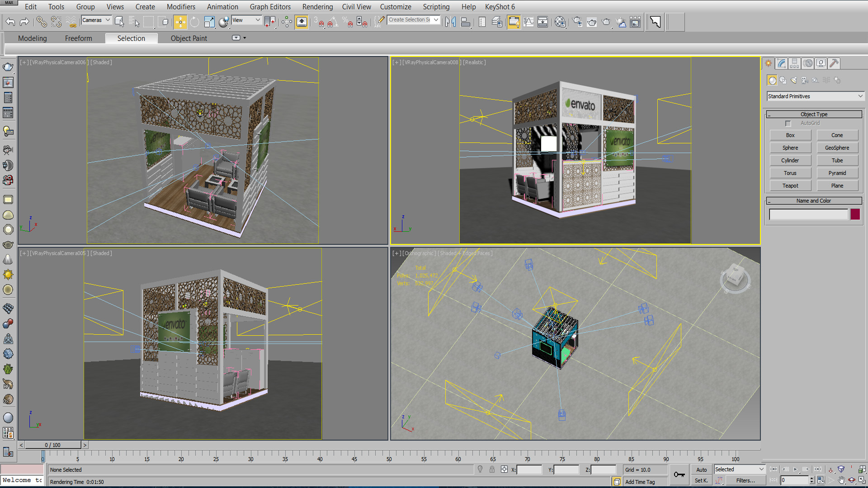Click the Undo arrow icon
This screenshot has height=488, width=868.
click(x=10, y=22)
